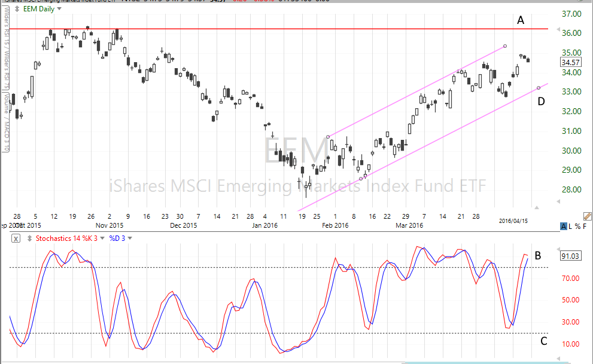
Task: Select the red horizontal resistance line at 36.20
Action: click(279, 29)
